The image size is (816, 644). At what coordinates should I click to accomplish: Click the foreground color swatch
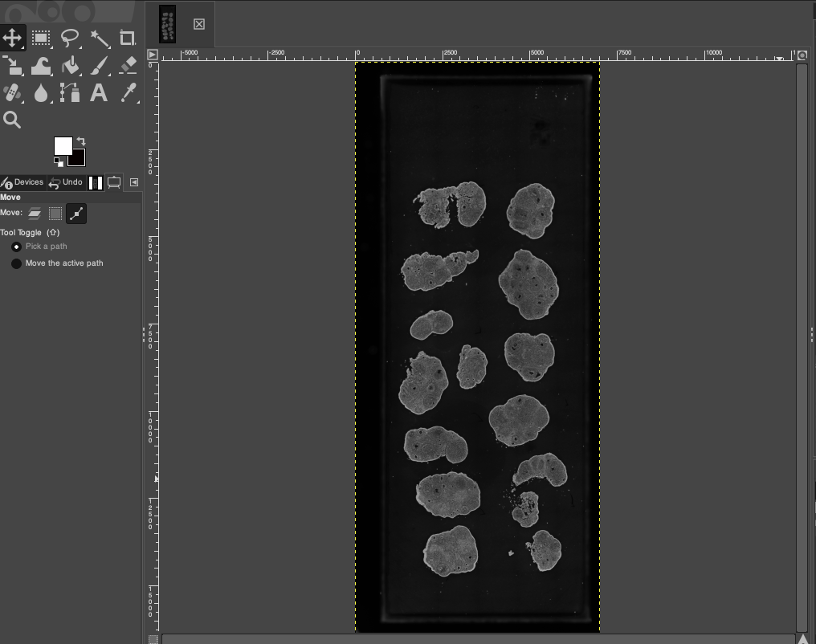[64, 147]
